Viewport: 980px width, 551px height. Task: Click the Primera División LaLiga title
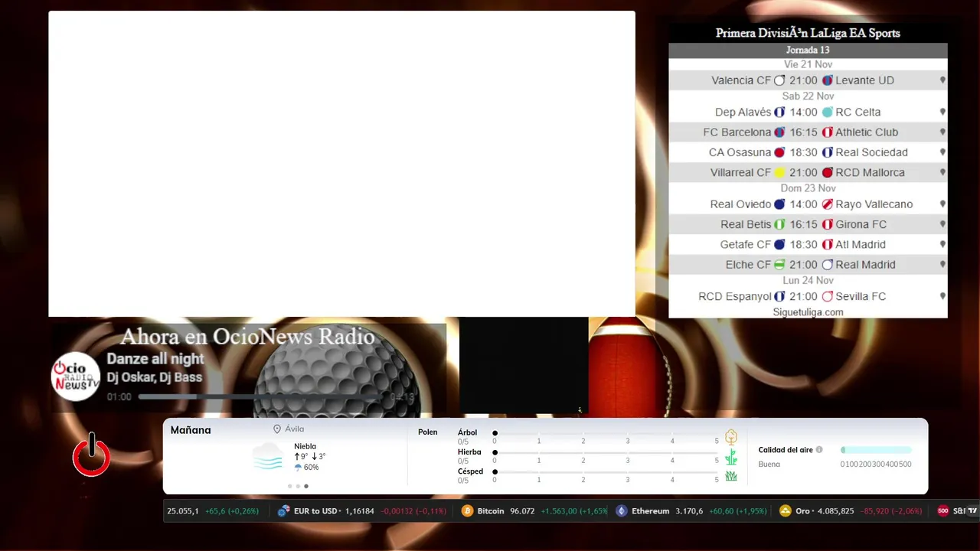pos(808,33)
